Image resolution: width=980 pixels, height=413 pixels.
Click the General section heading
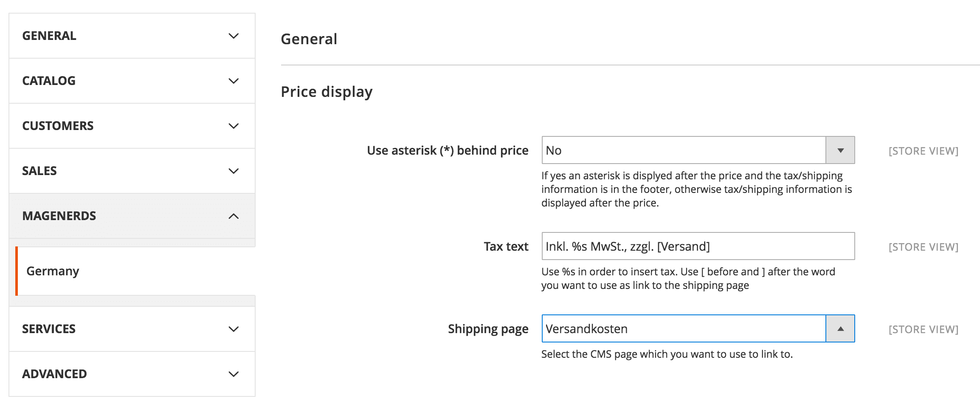coord(309,39)
